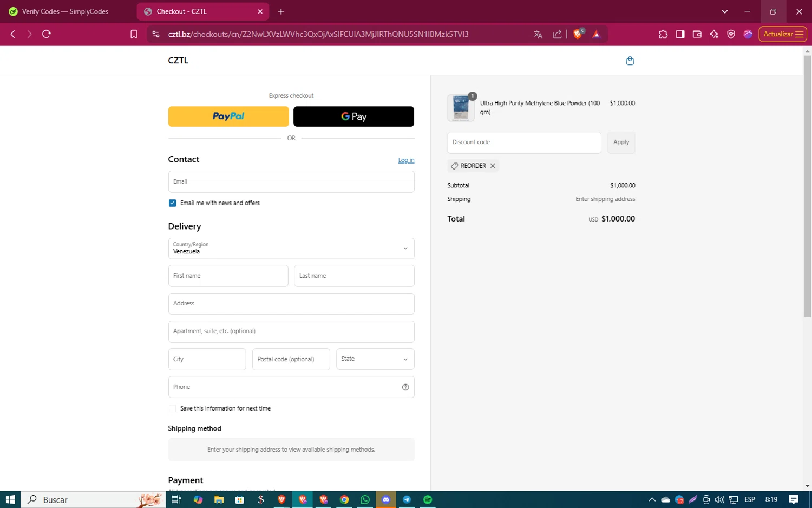Open Telegram from the taskbar
The image size is (812, 508).
point(407,499)
